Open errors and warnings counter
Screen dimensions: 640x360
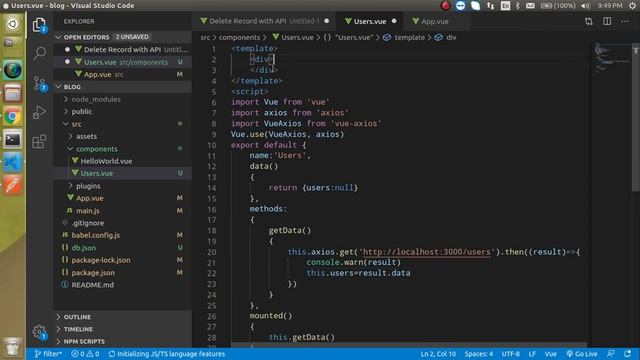click(x=85, y=354)
